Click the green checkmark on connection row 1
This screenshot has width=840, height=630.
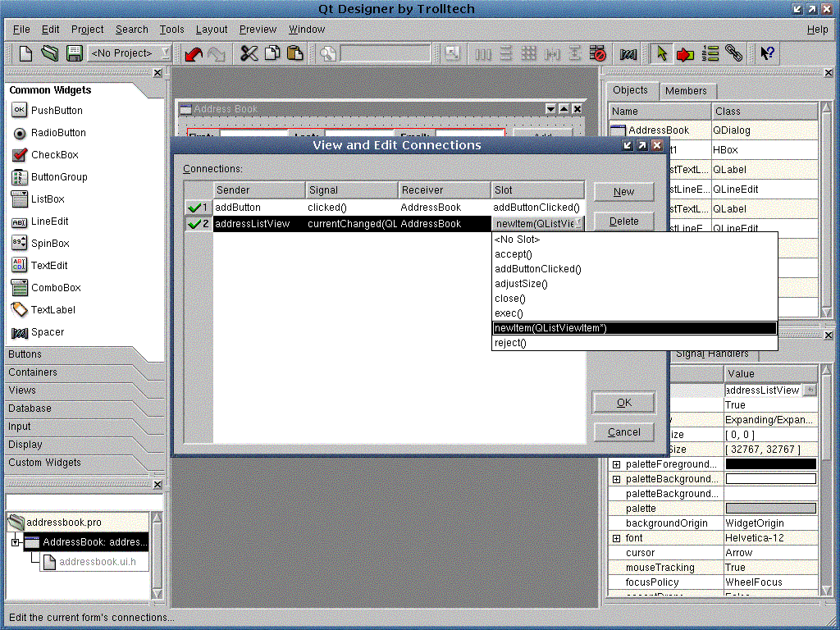click(194, 208)
